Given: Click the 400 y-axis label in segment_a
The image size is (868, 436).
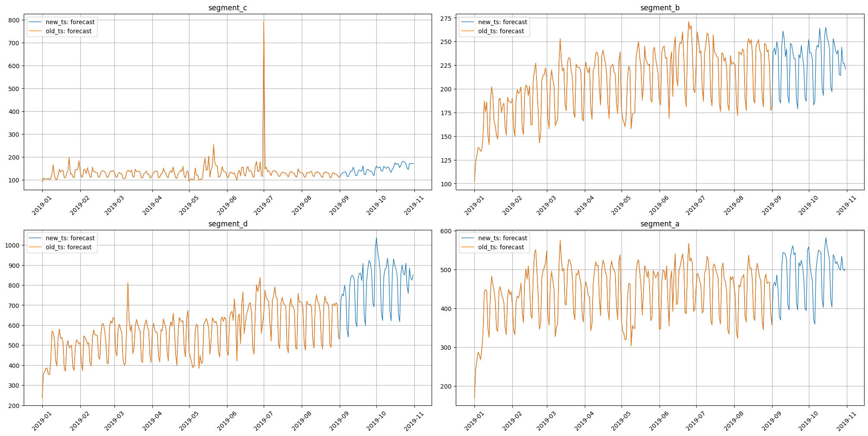Looking at the screenshot, I should (x=446, y=309).
